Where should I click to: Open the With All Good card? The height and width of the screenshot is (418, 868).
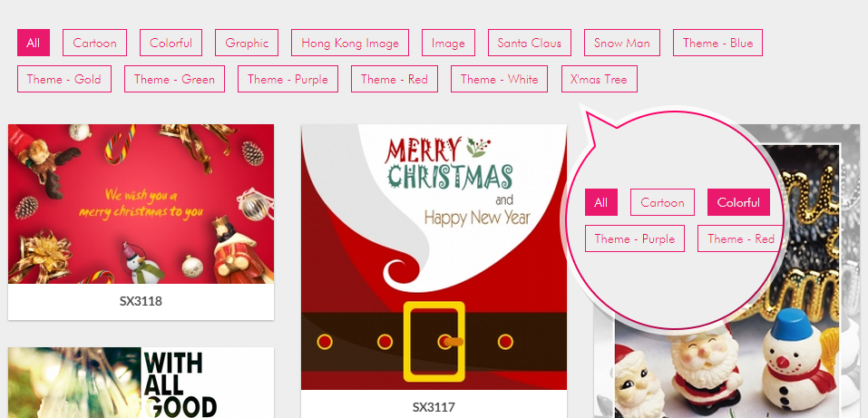point(141,383)
